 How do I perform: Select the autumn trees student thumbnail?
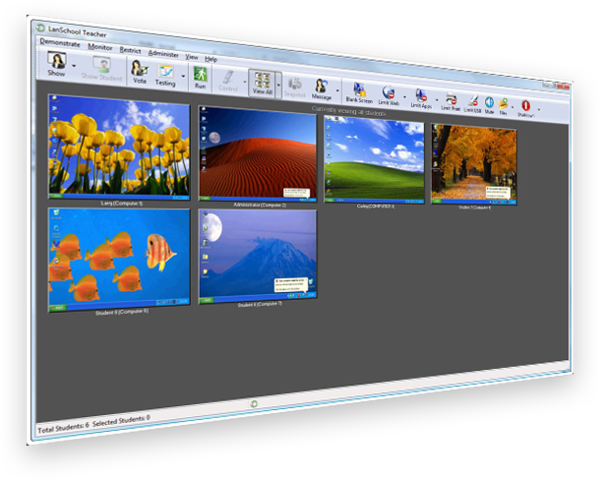pos(474,164)
